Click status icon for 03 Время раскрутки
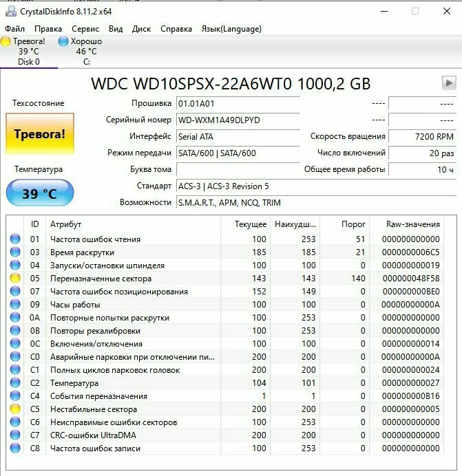 15,252
